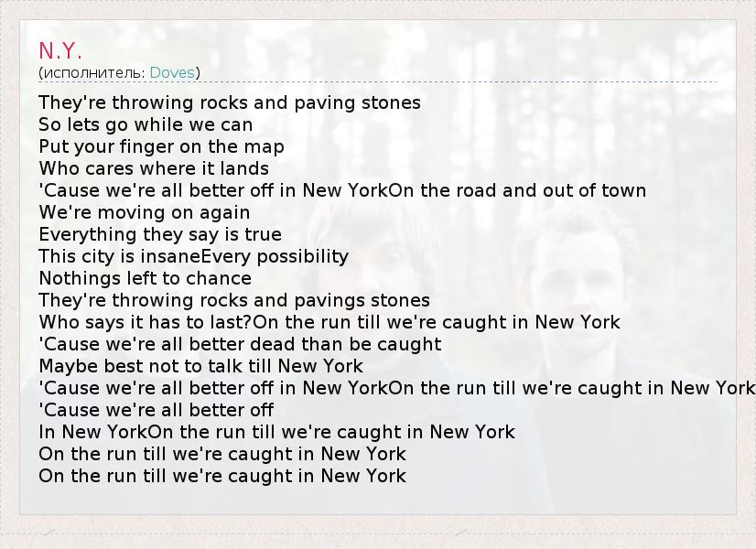This screenshot has height=549, width=756.
Task: Click the line ending 'road and out of town'
Action: 342,190
